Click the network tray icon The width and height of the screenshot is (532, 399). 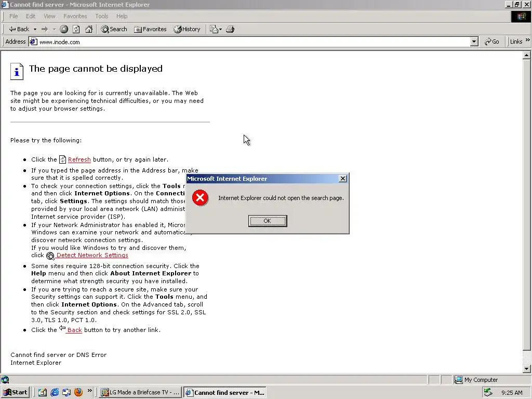click(487, 392)
